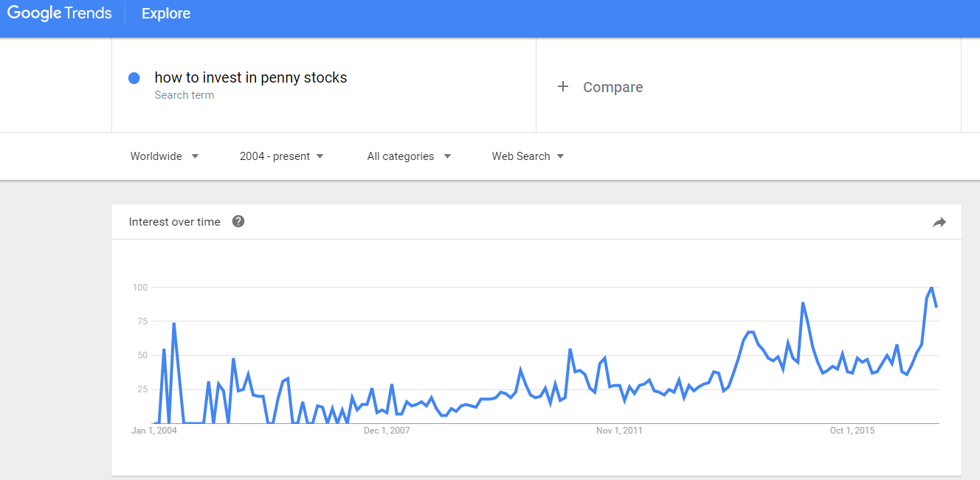This screenshot has height=480, width=980.
Task: Add a comparison via Compare text
Action: tap(612, 87)
